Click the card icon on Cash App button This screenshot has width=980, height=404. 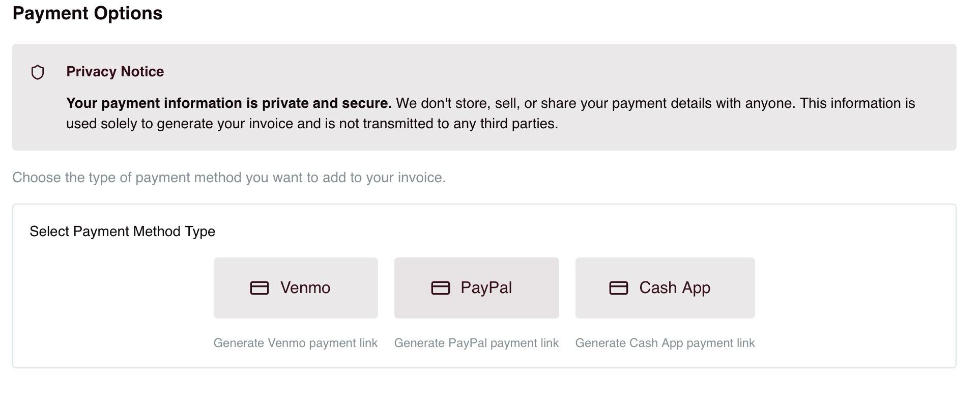pyautogui.click(x=619, y=288)
